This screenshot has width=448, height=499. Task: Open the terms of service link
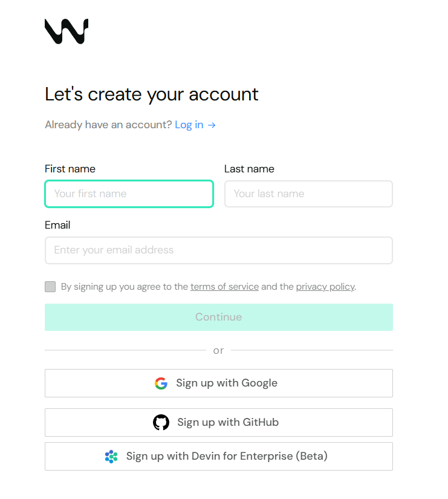click(x=224, y=287)
